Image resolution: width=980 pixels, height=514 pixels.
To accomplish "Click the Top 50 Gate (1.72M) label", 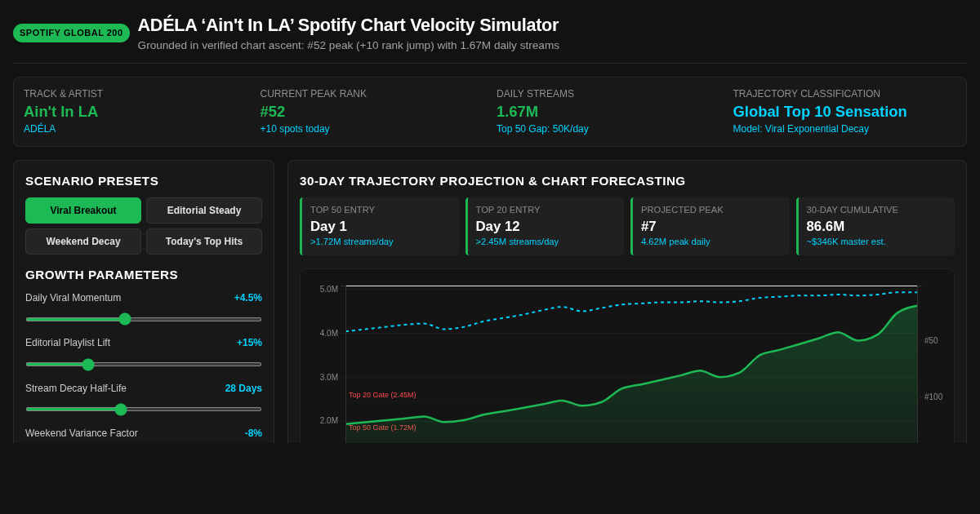I will click(382, 428).
